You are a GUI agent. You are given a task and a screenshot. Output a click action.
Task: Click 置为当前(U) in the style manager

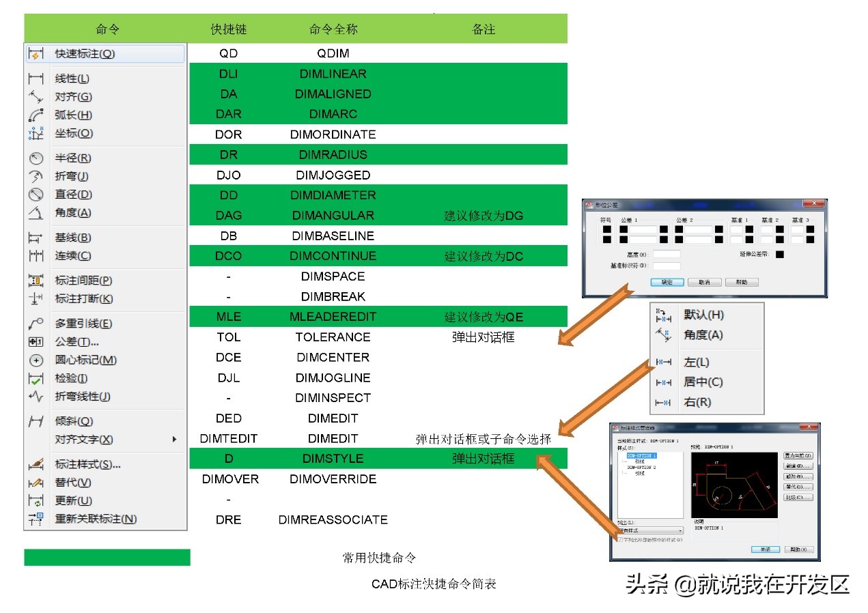click(x=798, y=456)
